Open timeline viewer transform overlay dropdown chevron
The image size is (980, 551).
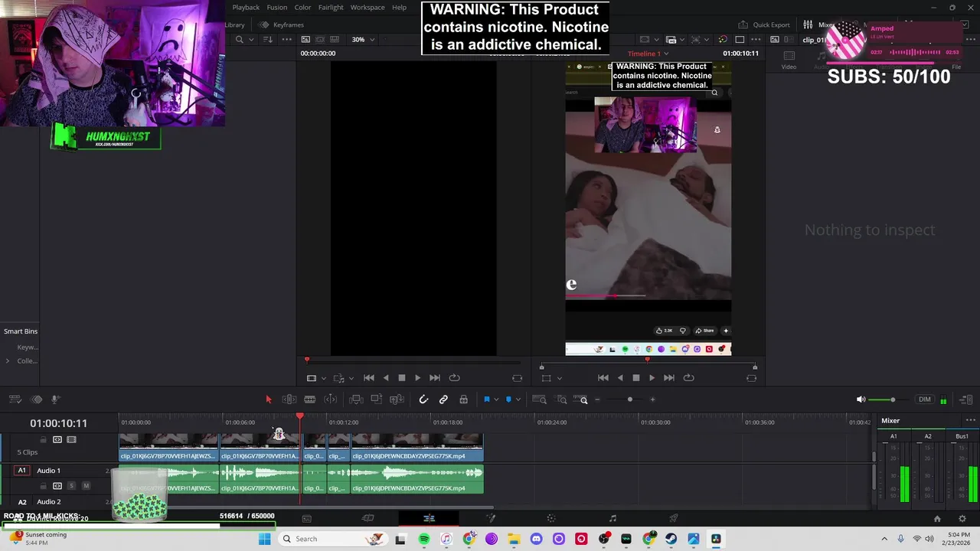559,378
